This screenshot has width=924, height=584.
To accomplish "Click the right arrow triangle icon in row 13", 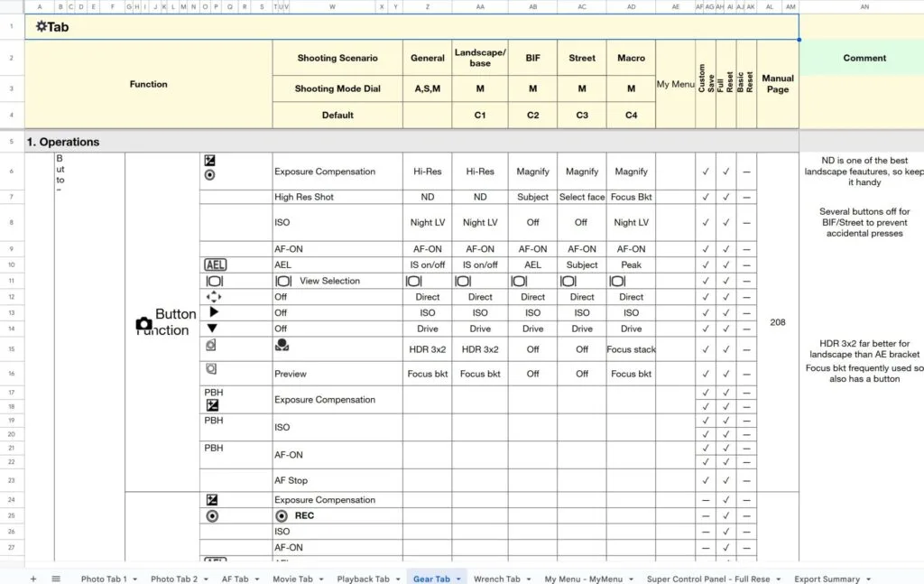I will [213, 311].
